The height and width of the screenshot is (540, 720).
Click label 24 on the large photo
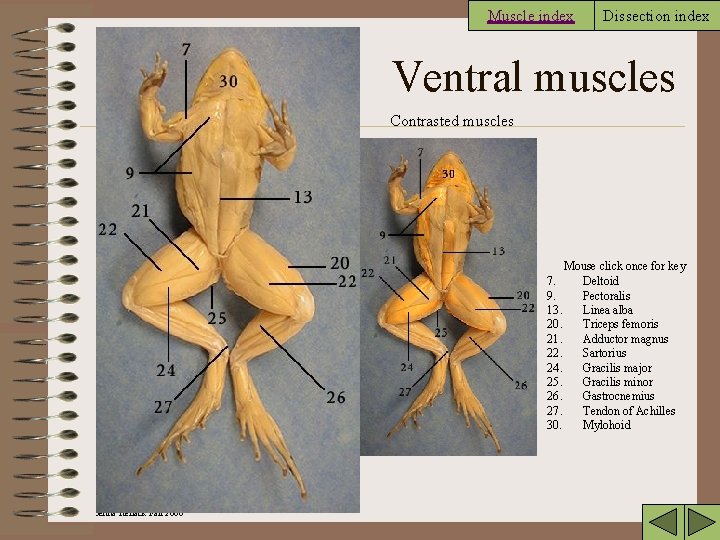point(166,370)
